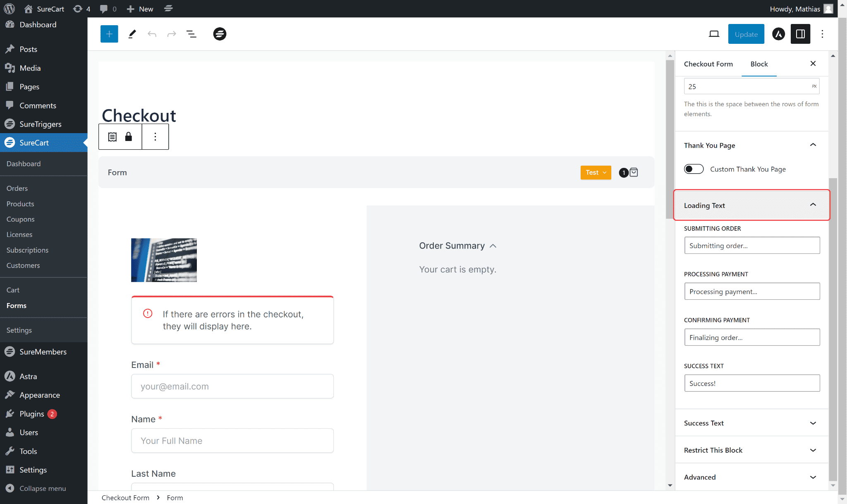Open the laptop preview icon
This screenshot has height=504, width=847.
click(x=714, y=34)
